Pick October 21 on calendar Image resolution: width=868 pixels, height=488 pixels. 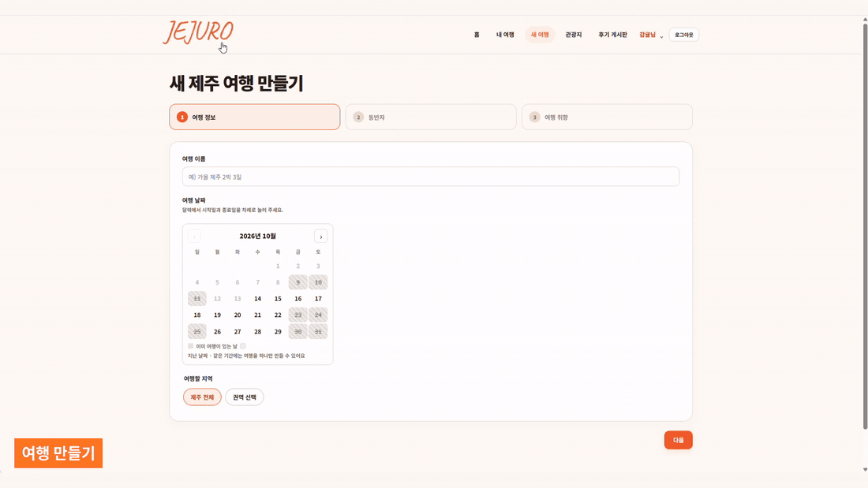tap(257, 315)
